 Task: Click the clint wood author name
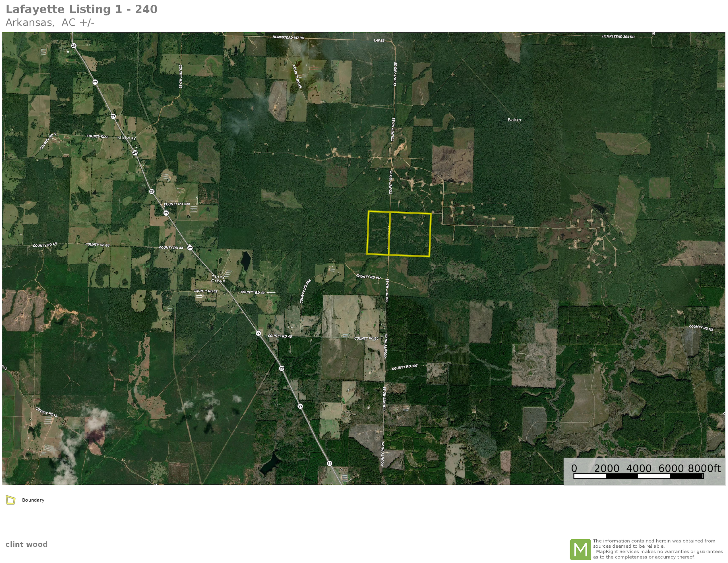click(x=26, y=544)
